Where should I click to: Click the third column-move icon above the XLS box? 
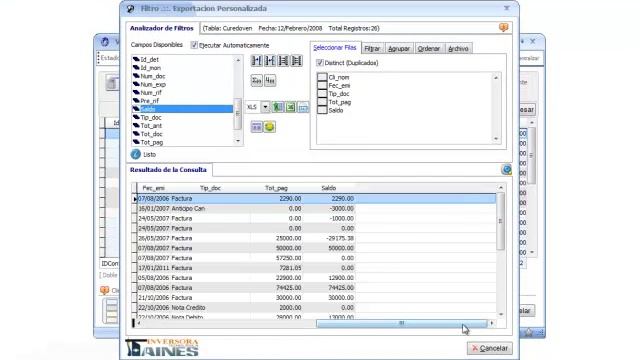283,61
